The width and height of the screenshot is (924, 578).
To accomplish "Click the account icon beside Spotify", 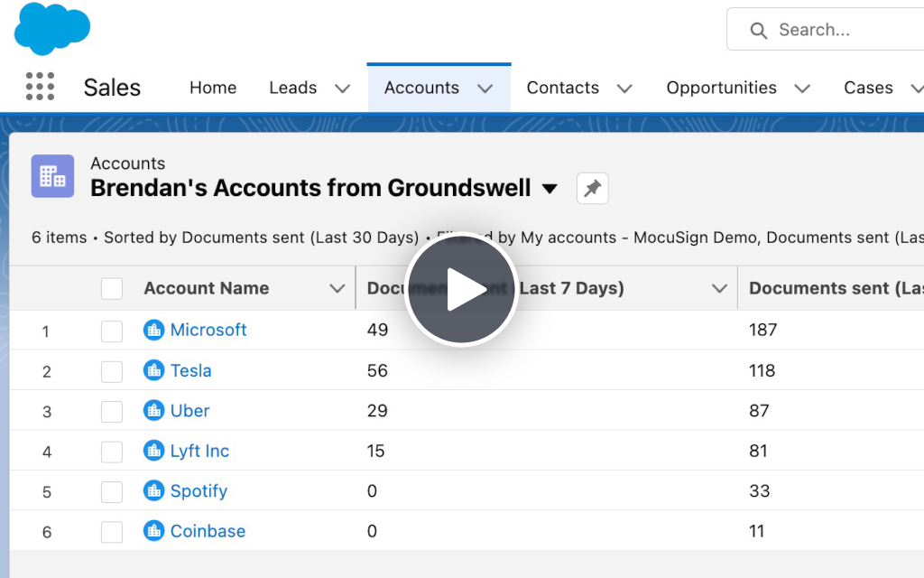I will coord(153,490).
